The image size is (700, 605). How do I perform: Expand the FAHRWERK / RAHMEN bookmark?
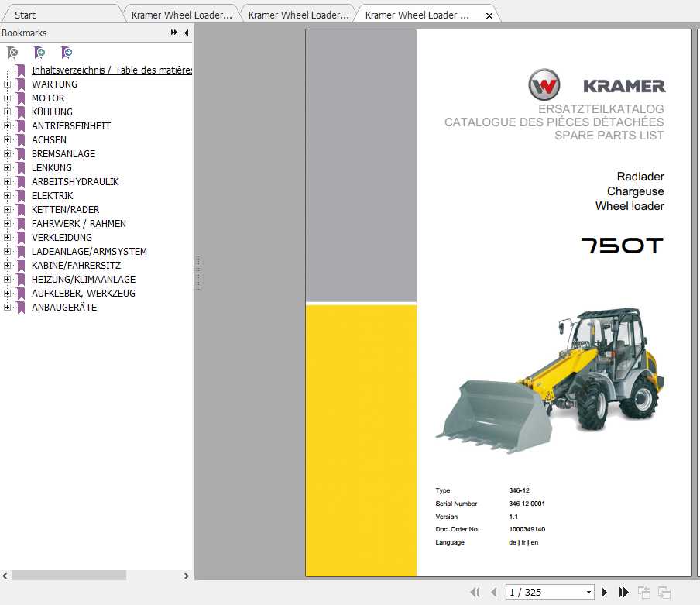(7, 223)
